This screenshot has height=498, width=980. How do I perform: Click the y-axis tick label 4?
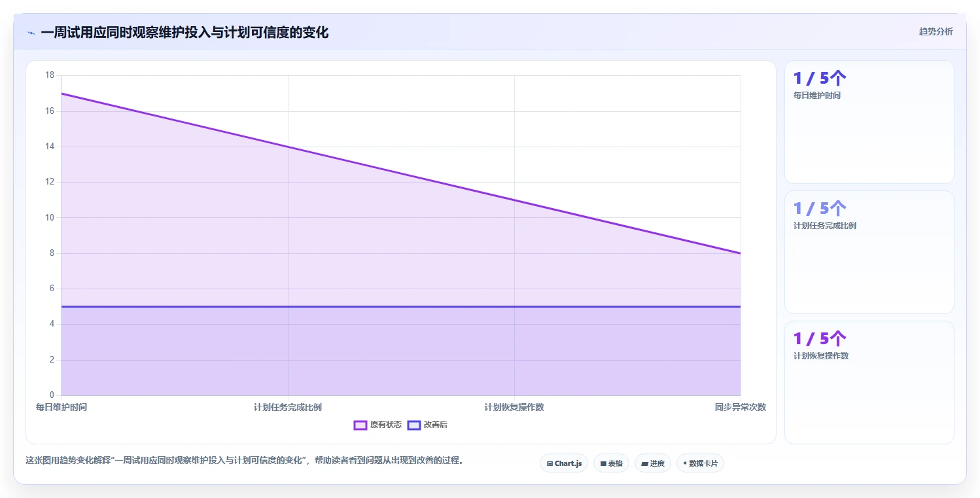[x=52, y=324]
